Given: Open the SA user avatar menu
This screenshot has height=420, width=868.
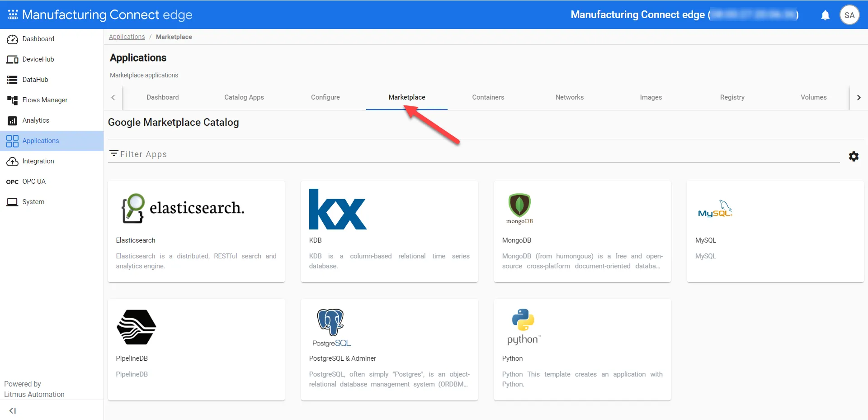Looking at the screenshot, I should point(849,15).
